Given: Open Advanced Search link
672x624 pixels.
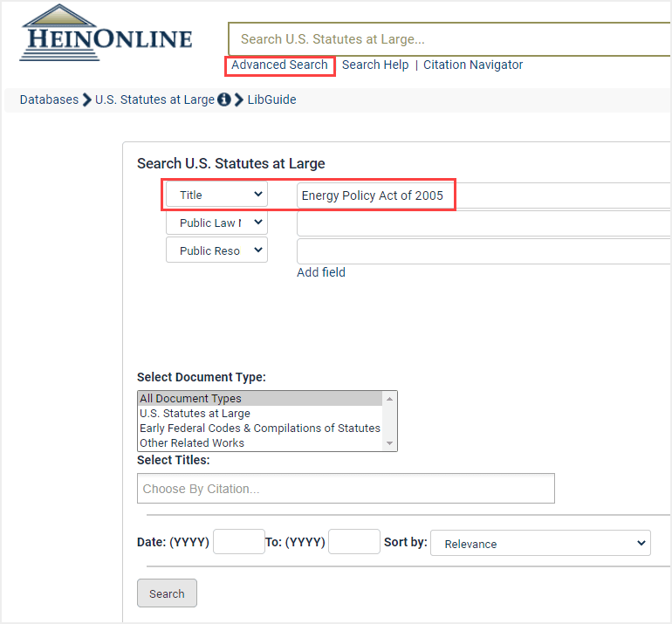Looking at the screenshot, I should tap(279, 65).
